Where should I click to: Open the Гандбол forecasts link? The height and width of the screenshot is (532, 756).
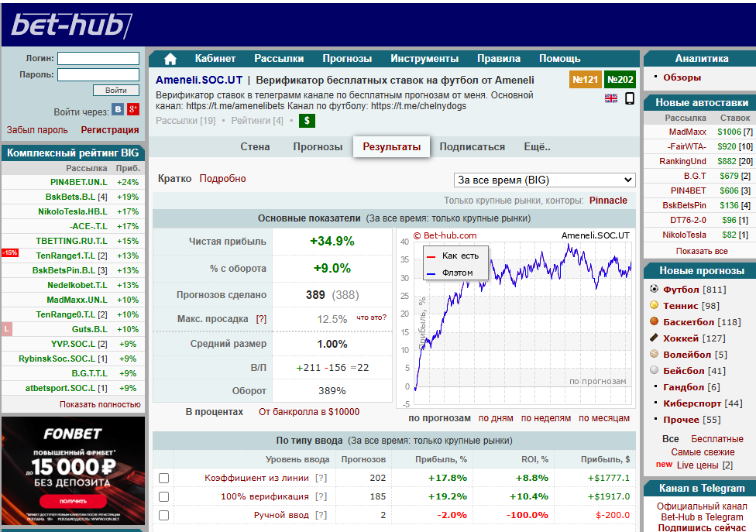click(684, 386)
